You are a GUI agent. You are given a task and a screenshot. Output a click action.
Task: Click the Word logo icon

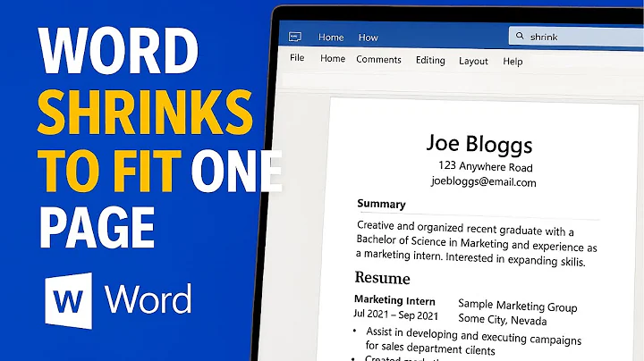(69, 300)
